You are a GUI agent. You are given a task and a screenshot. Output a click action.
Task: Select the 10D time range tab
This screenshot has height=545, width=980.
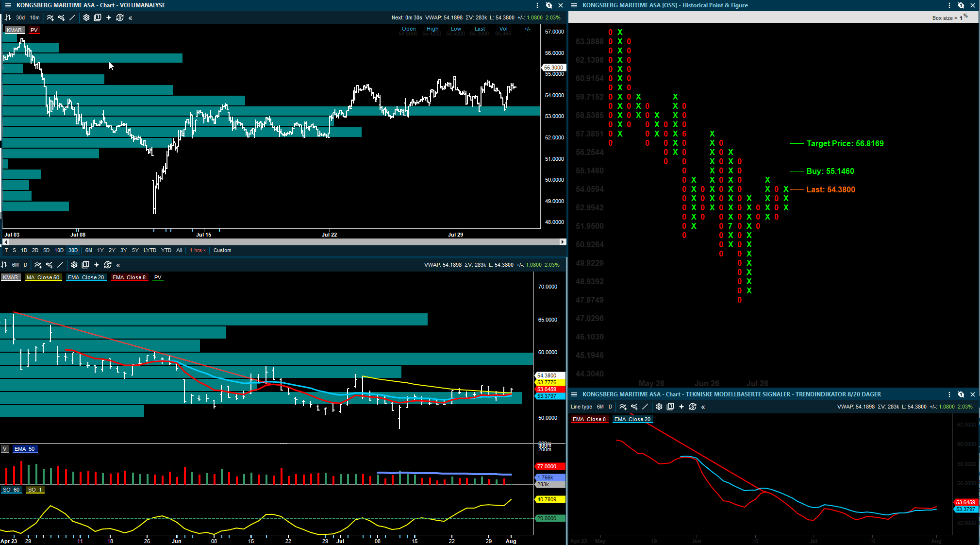59,251
